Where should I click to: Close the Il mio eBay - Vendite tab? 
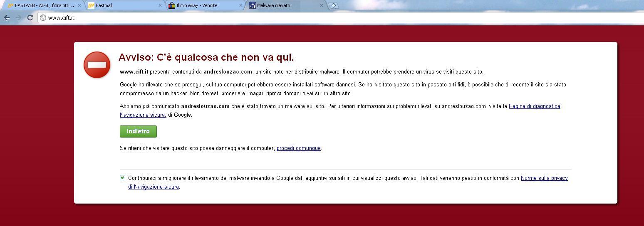coord(241,5)
